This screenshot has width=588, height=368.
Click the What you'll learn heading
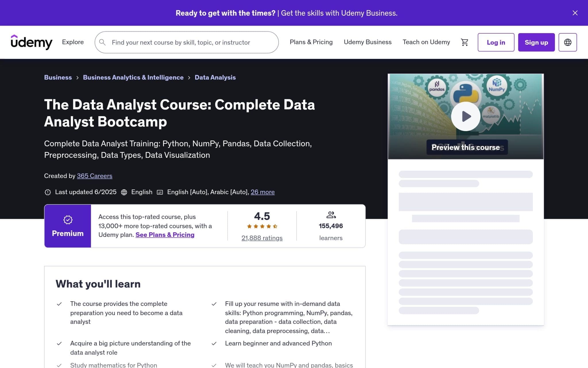pos(98,284)
